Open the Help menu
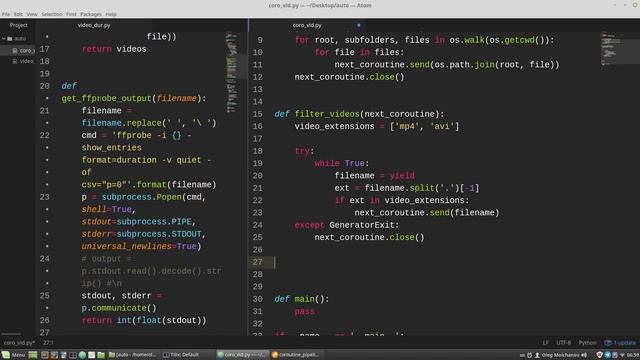This screenshot has width=640, height=360. point(111,14)
